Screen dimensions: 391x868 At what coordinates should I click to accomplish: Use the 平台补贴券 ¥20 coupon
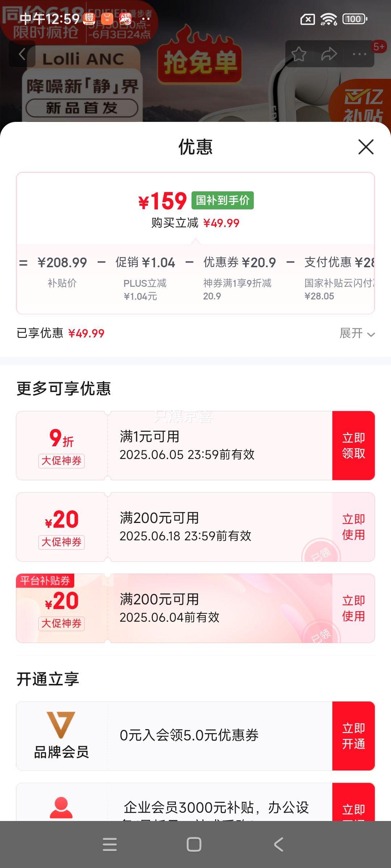coord(353,608)
